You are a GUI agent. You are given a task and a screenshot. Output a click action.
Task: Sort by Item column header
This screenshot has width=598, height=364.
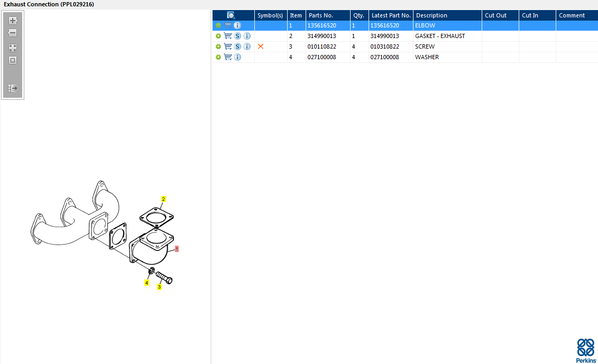[x=296, y=15]
